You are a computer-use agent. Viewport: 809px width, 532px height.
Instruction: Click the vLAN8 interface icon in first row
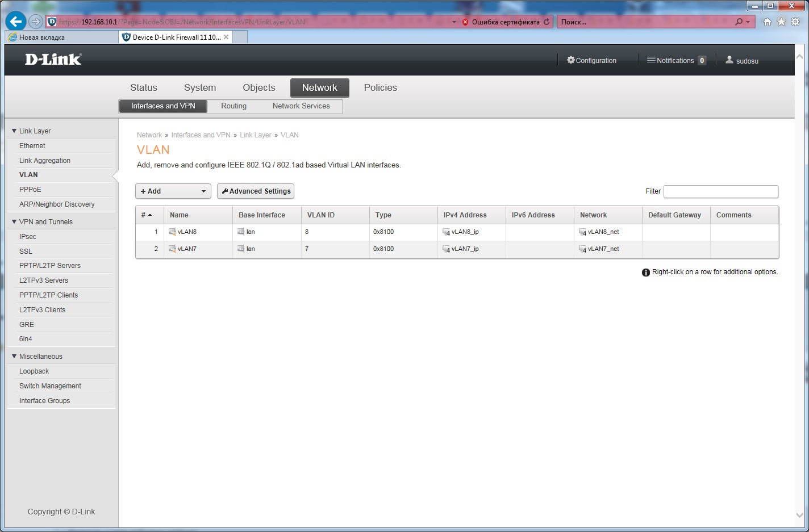(x=172, y=232)
